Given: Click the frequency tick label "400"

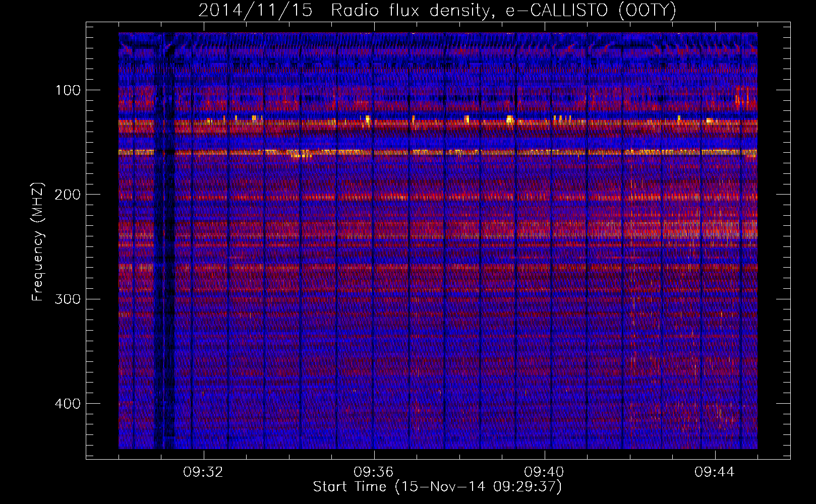Looking at the screenshot, I should pos(67,404).
